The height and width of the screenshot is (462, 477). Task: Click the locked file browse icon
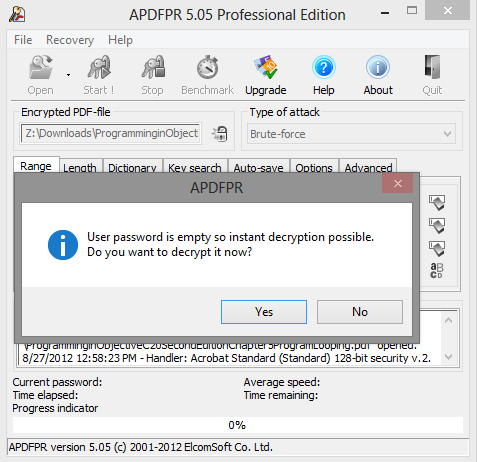(220, 134)
